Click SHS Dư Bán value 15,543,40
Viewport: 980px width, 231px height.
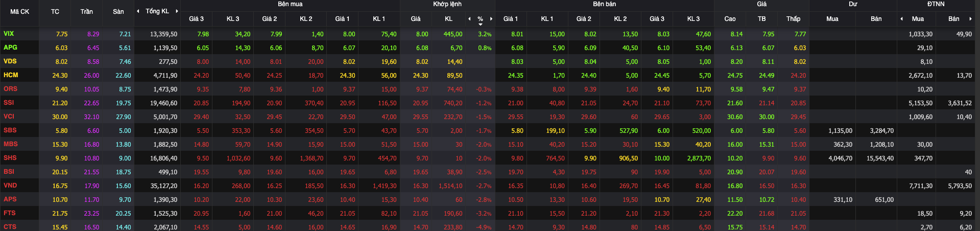click(x=880, y=158)
